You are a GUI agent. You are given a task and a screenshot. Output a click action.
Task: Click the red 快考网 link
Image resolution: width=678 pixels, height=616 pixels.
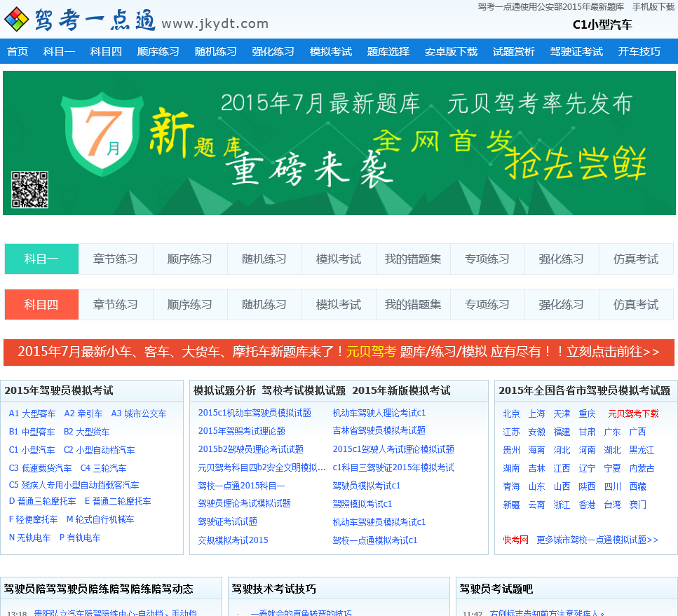[x=516, y=540]
